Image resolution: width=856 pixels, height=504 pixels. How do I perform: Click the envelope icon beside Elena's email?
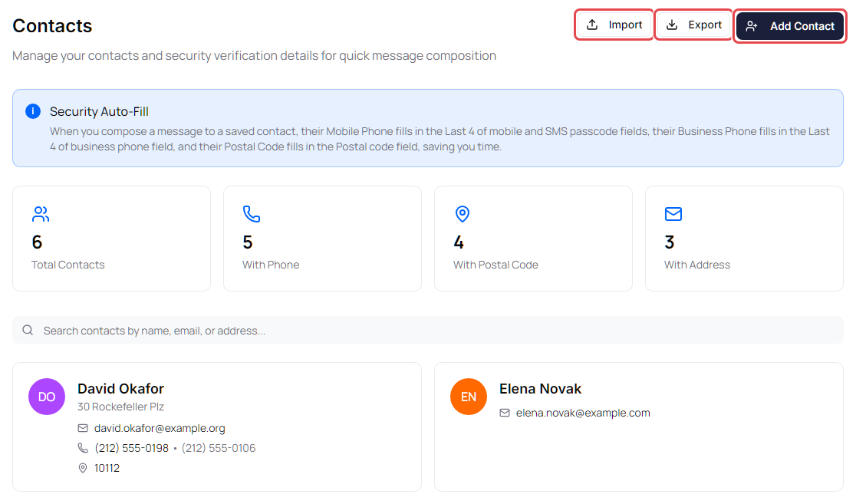[x=505, y=413]
